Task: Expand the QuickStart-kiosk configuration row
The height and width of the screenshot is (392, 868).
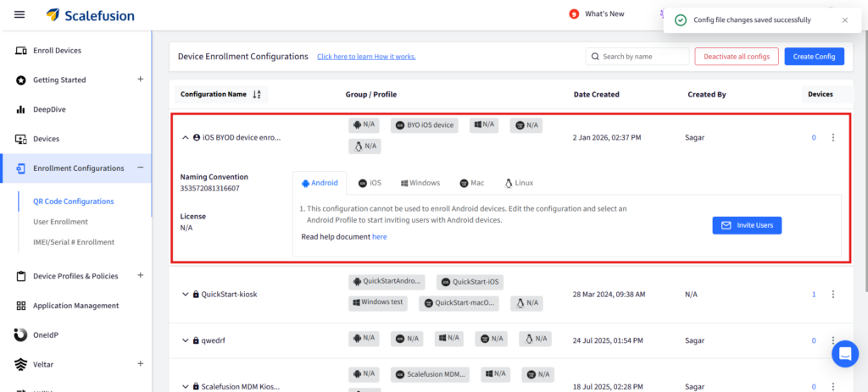Action: coord(186,295)
